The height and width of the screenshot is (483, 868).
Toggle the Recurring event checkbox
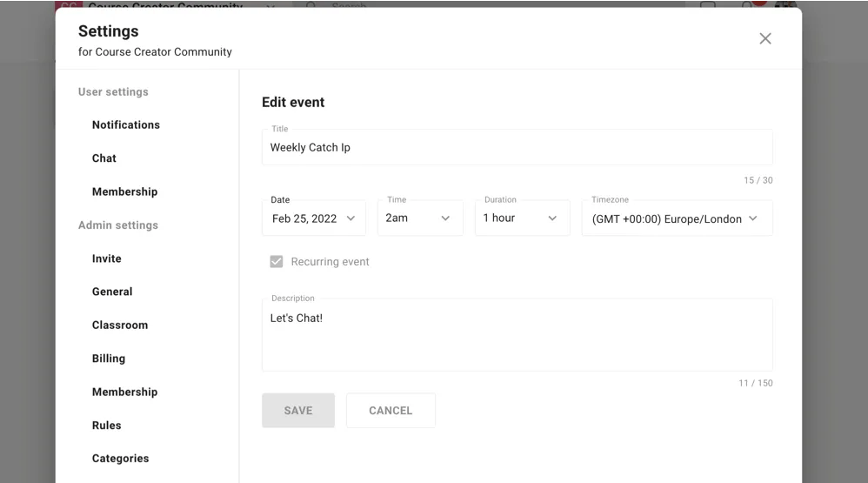(277, 261)
